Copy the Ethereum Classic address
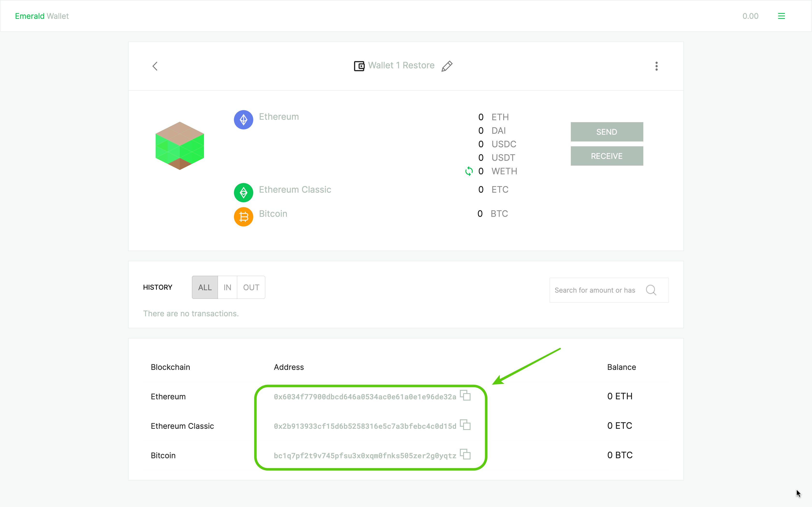 pos(465,425)
